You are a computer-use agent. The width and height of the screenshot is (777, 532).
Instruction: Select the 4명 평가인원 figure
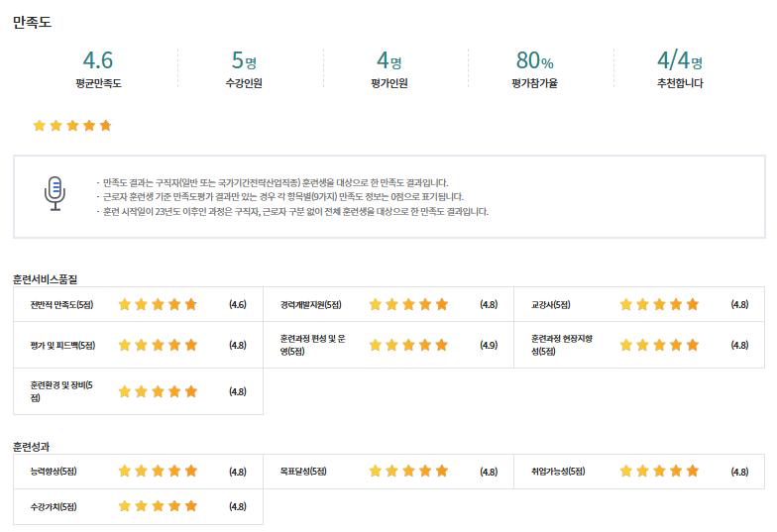[388, 60]
